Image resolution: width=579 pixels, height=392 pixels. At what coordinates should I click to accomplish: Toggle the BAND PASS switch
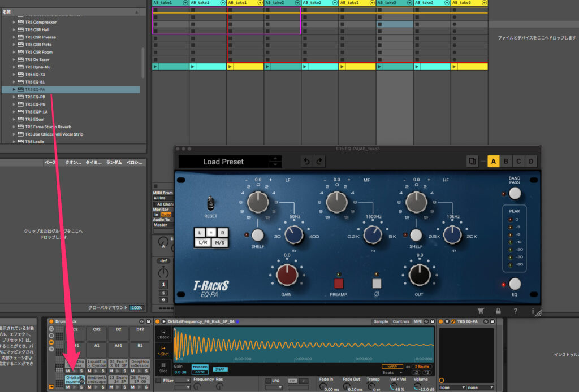[515, 194]
